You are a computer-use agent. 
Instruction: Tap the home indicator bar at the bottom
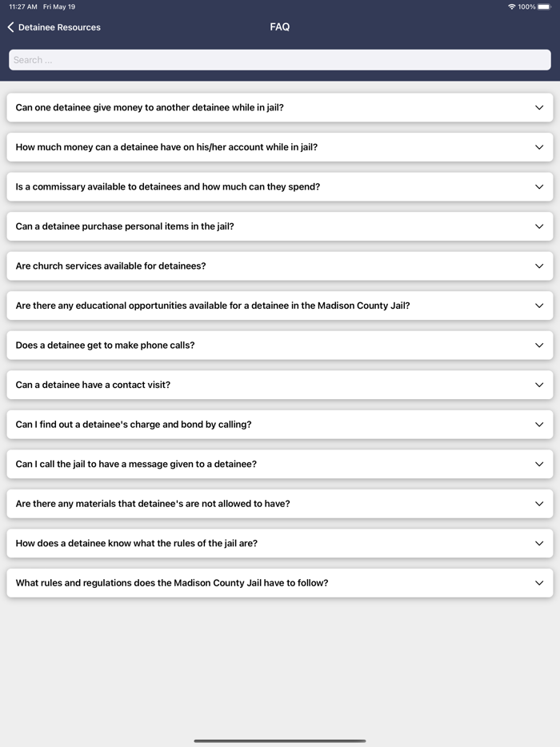coord(280,741)
